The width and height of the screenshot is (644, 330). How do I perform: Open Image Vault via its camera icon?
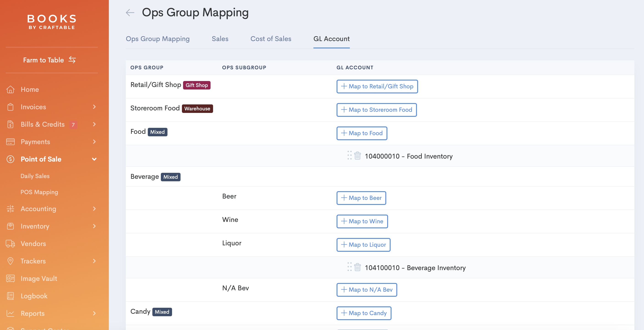tap(10, 278)
